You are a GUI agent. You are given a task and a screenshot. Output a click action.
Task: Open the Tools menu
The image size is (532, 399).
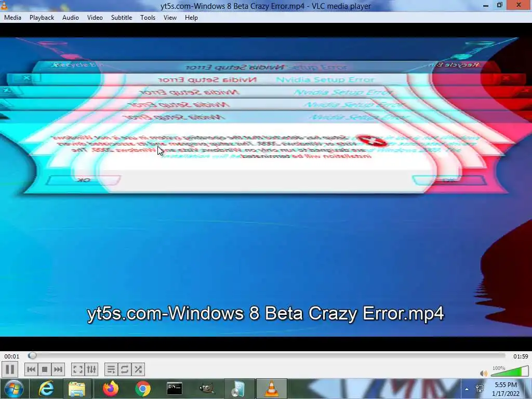point(148,18)
